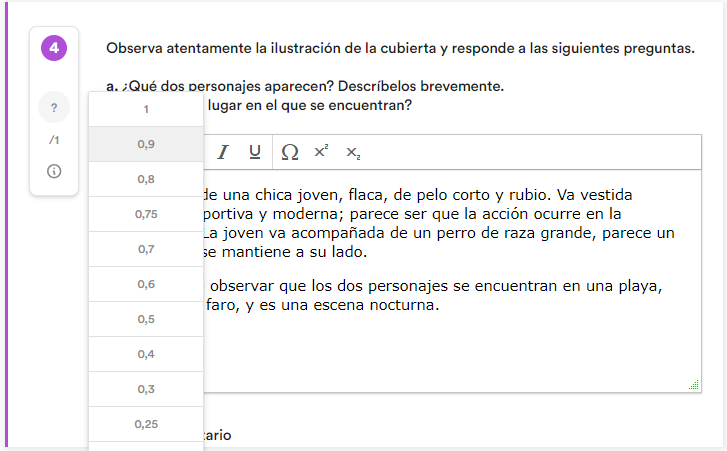727x451 pixels.
Task: Click the editor resize handle corner
Action: click(x=694, y=385)
